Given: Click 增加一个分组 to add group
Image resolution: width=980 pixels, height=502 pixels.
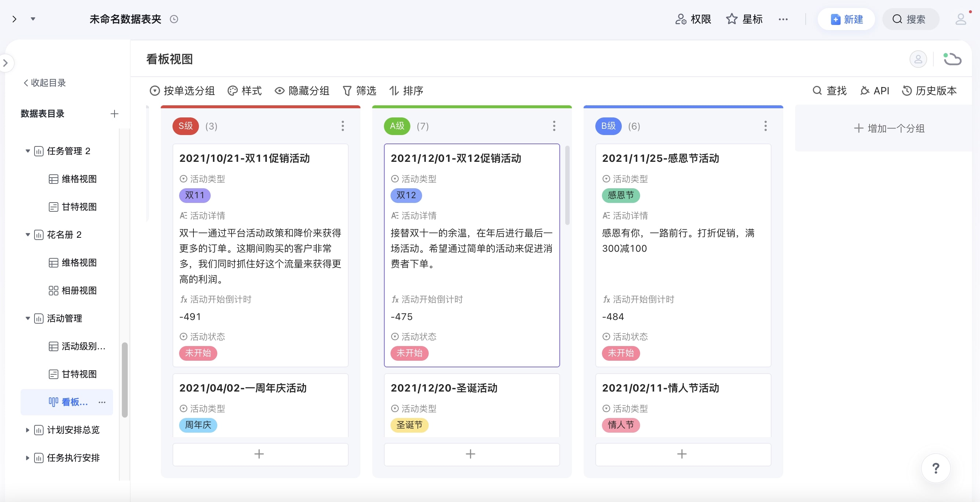Looking at the screenshot, I should (889, 128).
